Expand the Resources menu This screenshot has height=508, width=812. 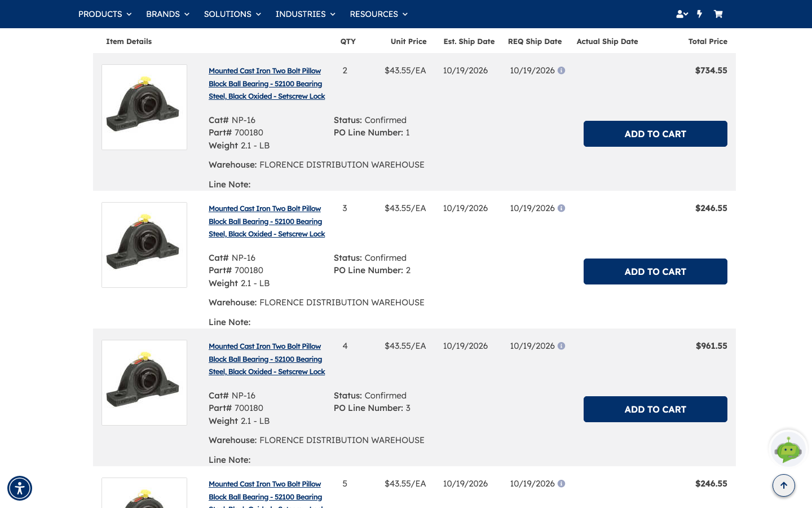click(x=378, y=14)
